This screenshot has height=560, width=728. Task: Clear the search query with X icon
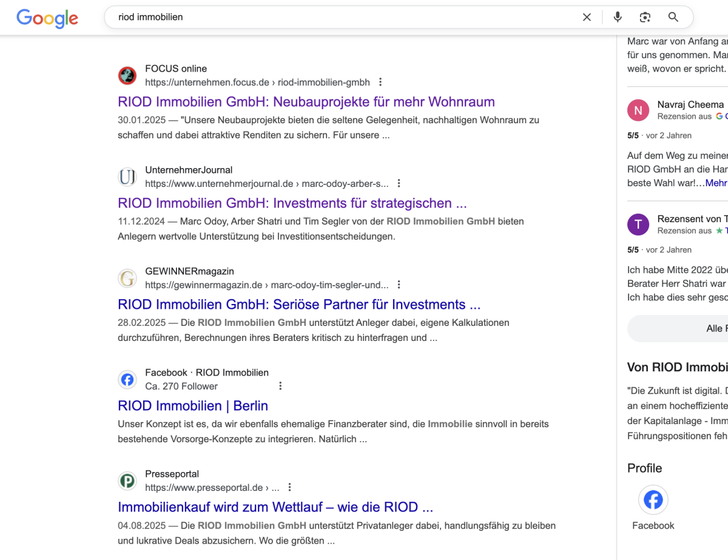[587, 17]
